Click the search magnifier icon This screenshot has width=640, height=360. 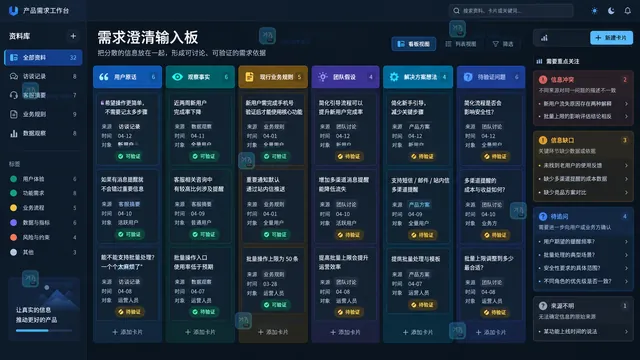pyautogui.click(x=456, y=11)
